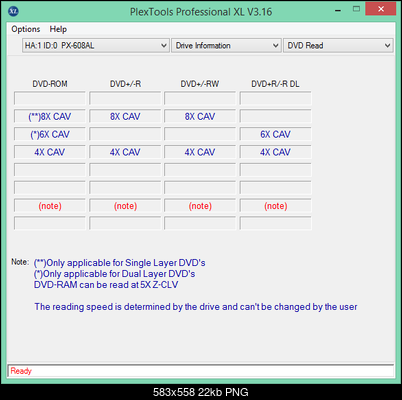The width and height of the screenshot is (402, 400).
Task: Click the DVD-RAM 5X Z-CLV note line
Action: click(106, 285)
